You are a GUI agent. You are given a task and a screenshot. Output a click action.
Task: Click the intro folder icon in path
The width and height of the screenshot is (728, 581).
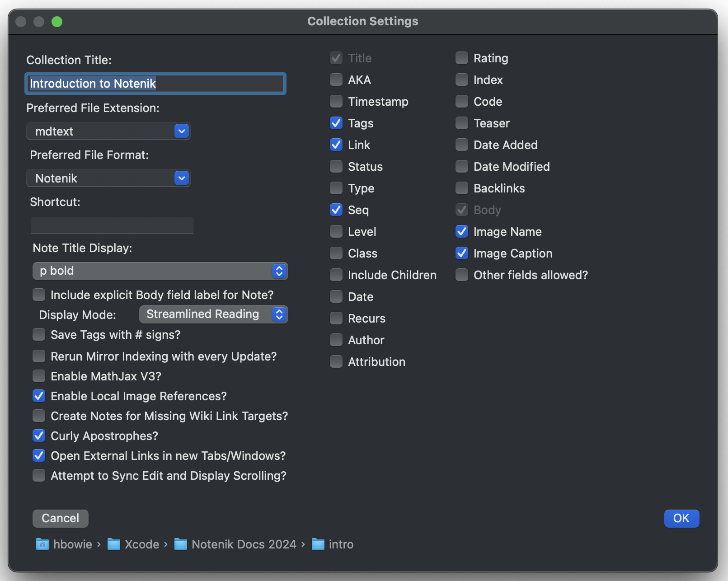[318, 544]
